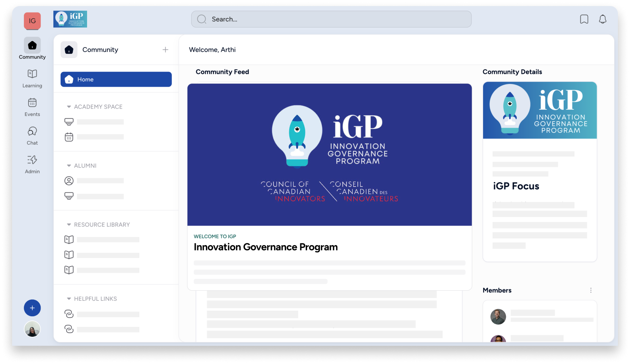
Task: Select the Home menu item
Action: click(x=116, y=79)
